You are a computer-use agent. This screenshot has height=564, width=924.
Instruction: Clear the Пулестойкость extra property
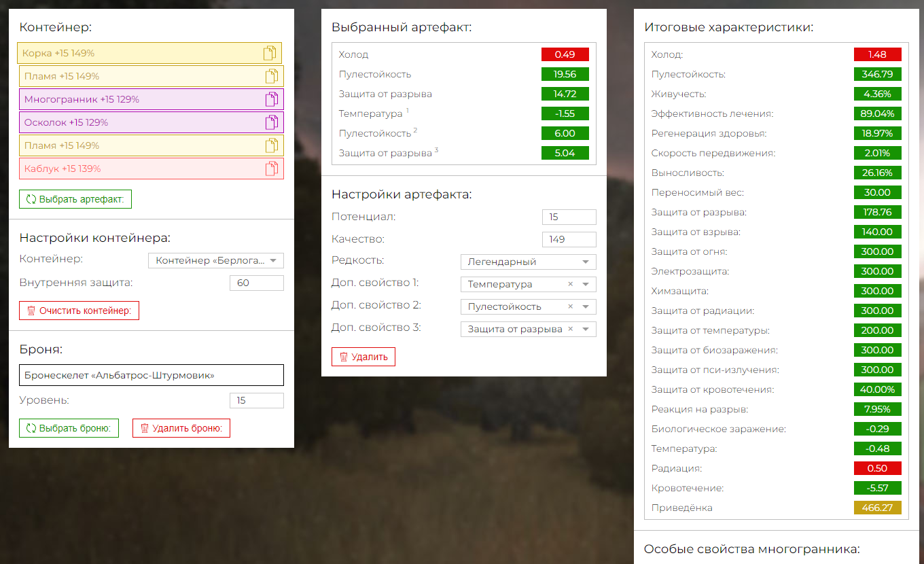tap(571, 306)
